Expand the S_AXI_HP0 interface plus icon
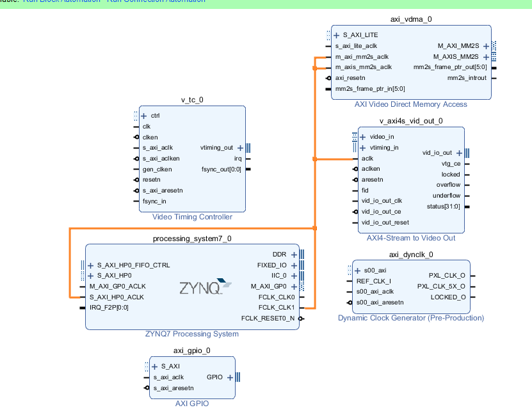532x410 pixels. click(91, 276)
